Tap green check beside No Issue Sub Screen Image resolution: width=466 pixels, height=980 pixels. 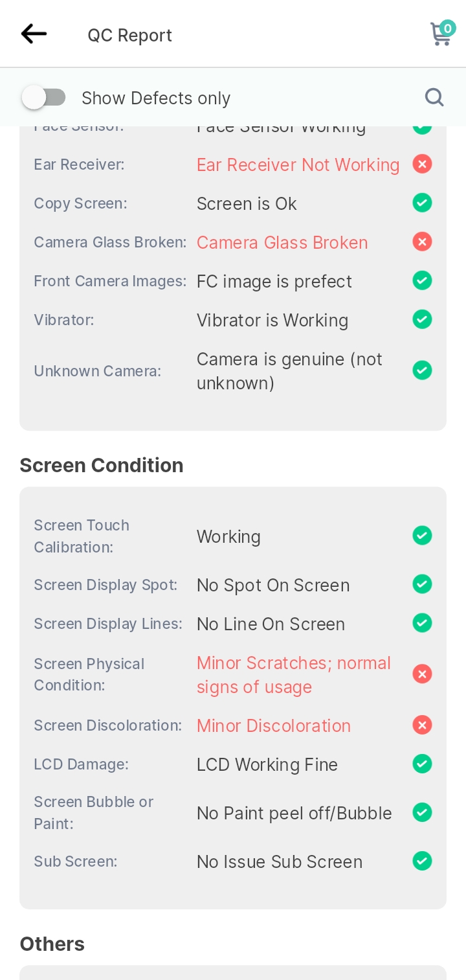[422, 861]
